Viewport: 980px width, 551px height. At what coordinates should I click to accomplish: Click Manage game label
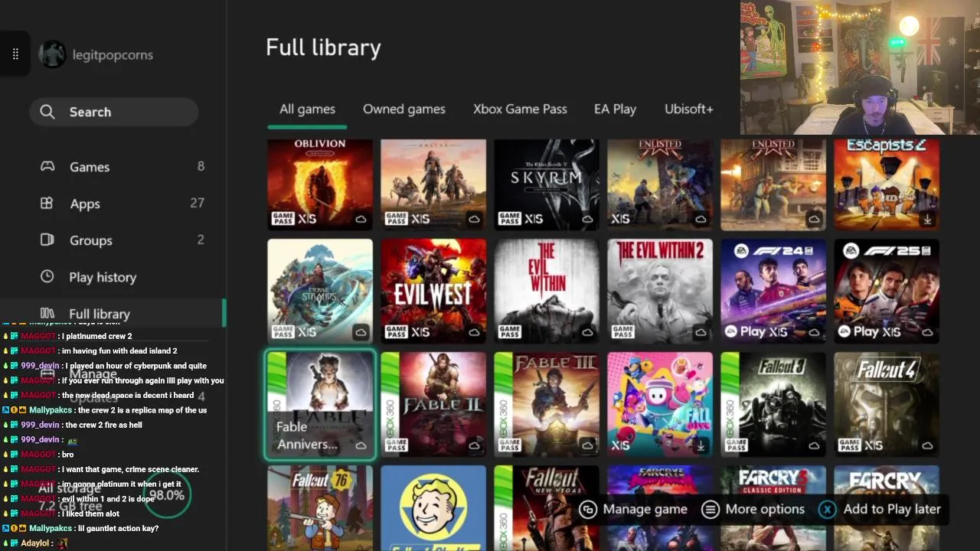(645, 509)
